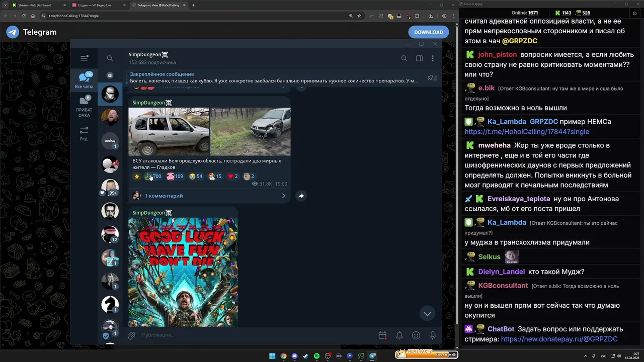The width and height of the screenshot is (644, 362).
Task: Open the browser extensions puzzle icon
Action: [417, 16]
